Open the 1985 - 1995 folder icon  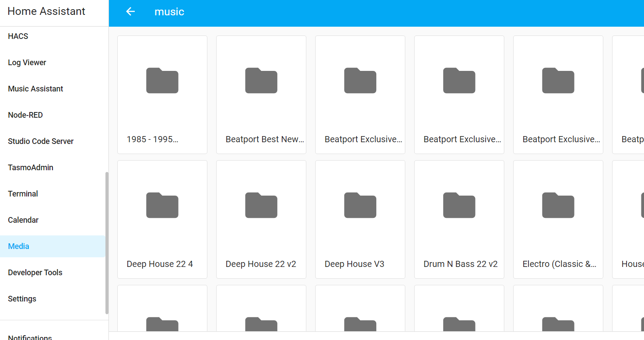tap(162, 81)
